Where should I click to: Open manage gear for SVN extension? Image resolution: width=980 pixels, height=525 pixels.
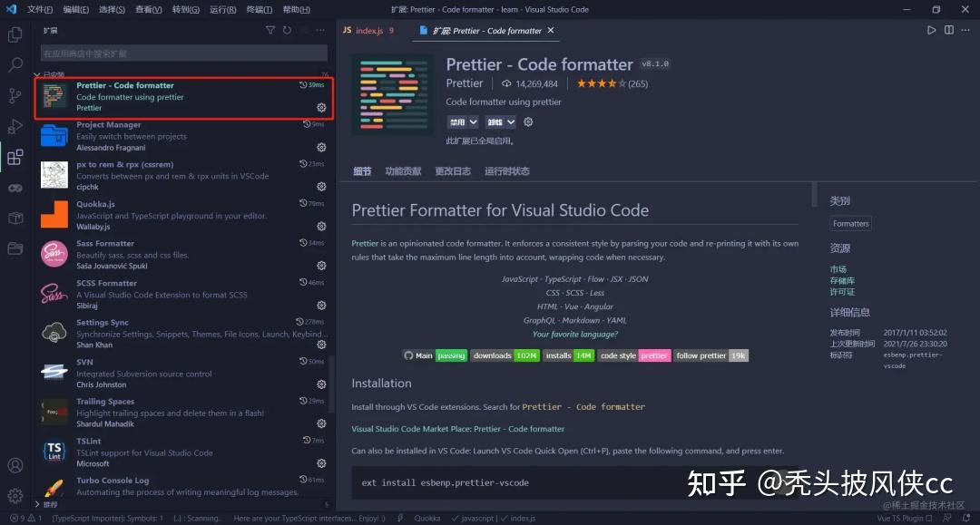(321, 384)
